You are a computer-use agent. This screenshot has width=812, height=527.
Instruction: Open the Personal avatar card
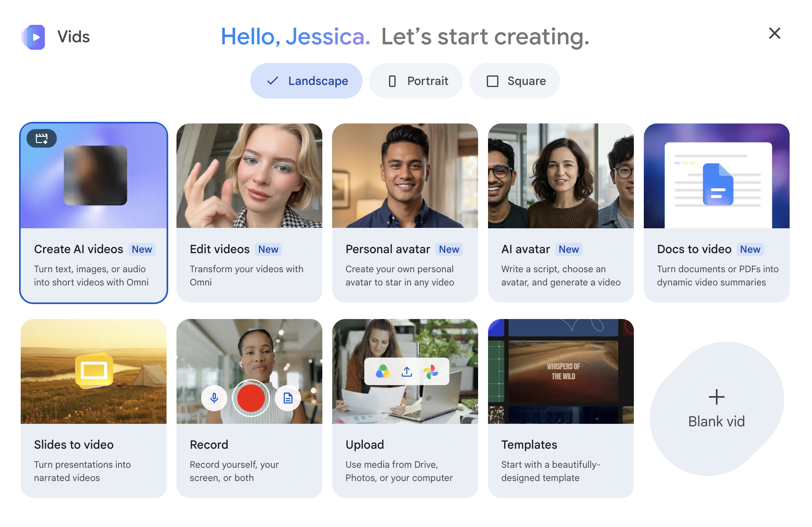[405, 213]
